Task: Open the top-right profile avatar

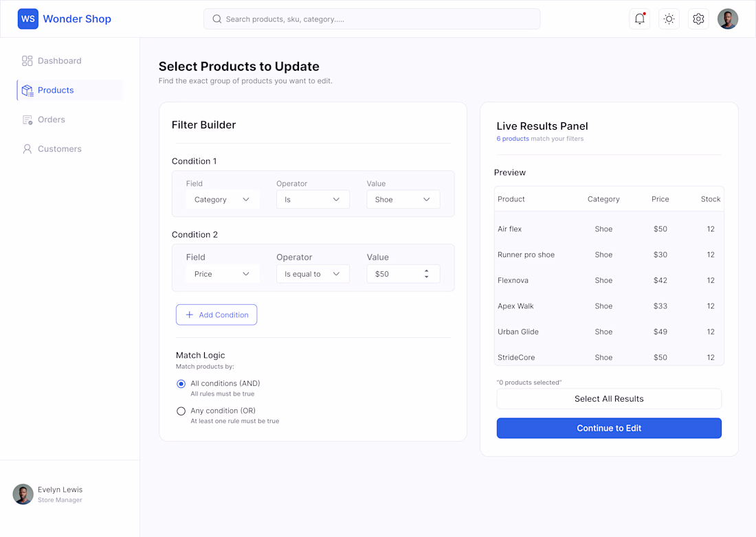Action: point(728,19)
